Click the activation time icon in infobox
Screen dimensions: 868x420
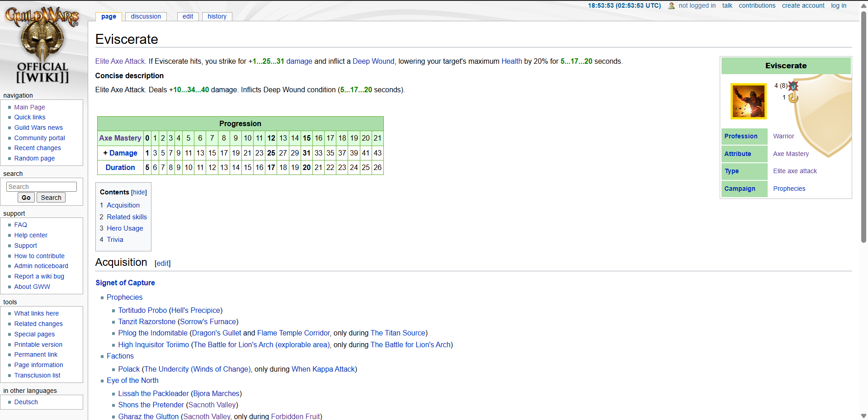[x=793, y=98]
